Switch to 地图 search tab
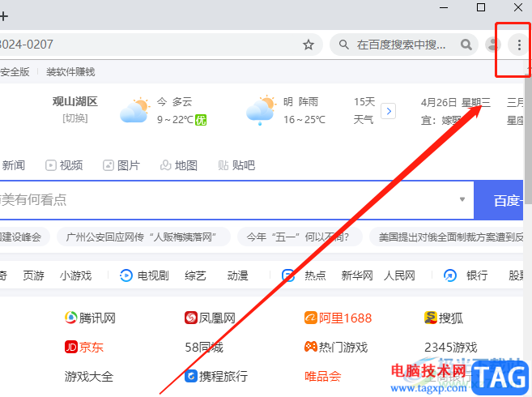This screenshot has height=397, width=532. point(179,165)
